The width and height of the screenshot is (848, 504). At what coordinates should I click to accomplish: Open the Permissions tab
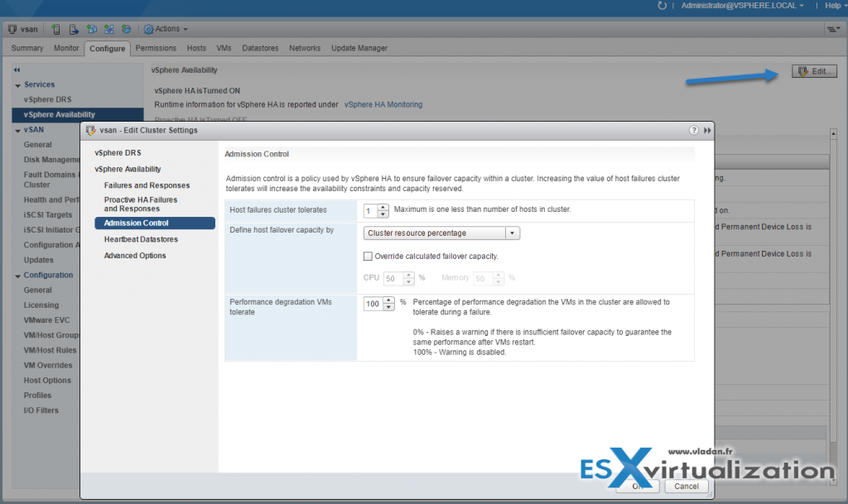pos(156,48)
